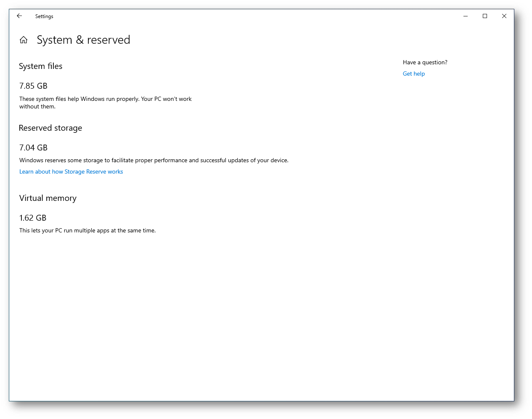Select the 7.04 GB reserved storage value
Viewport: 532px width, 419px height.
click(x=33, y=148)
